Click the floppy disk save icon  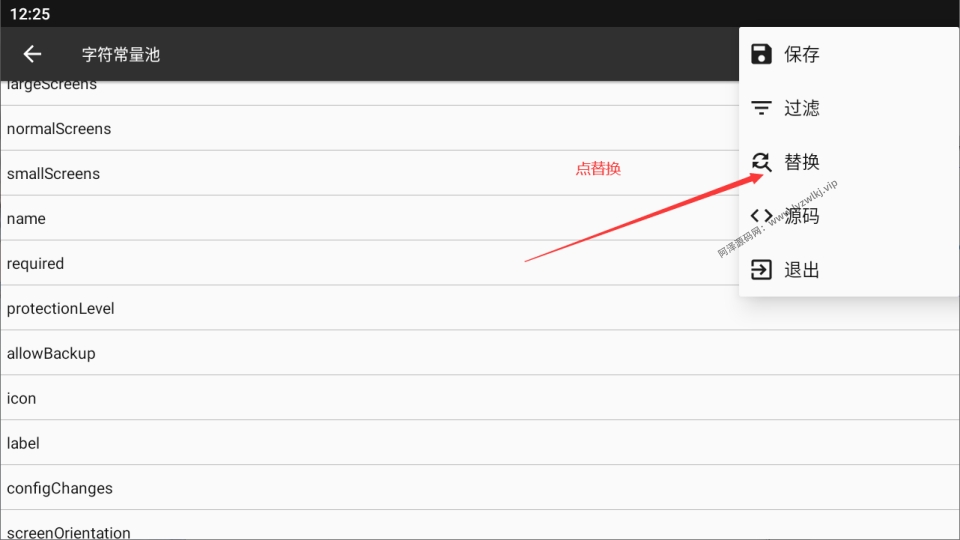coord(761,54)
